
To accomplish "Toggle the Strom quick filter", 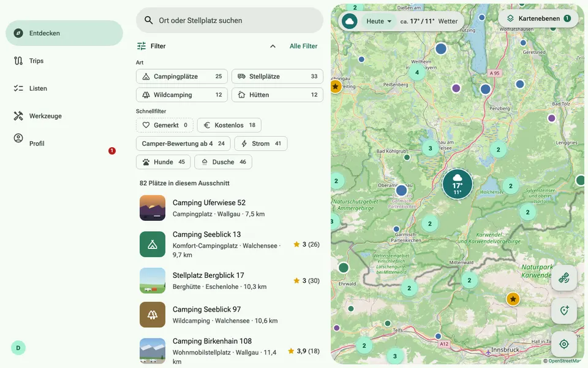I will [261, 144].
